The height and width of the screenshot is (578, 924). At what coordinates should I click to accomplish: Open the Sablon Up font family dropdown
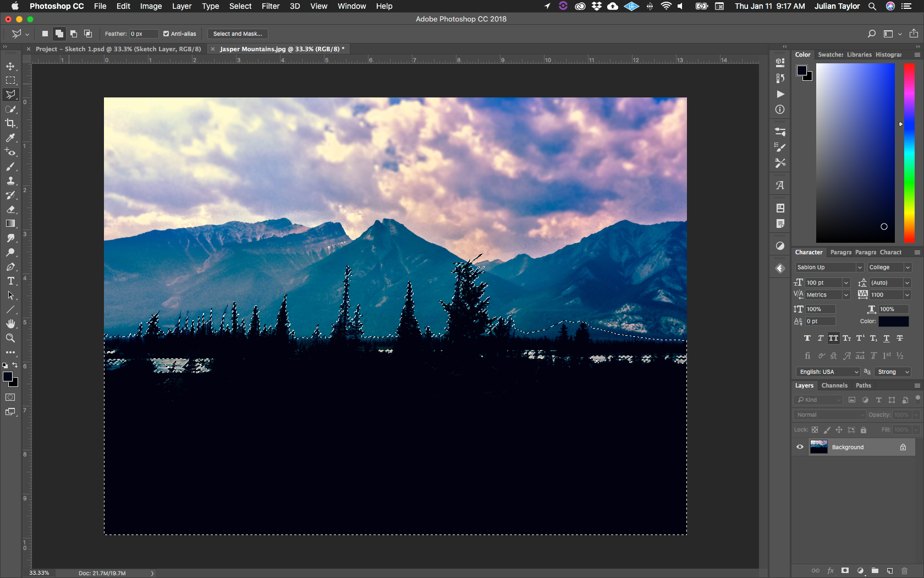pyautogui.click(x=860, y=268)
